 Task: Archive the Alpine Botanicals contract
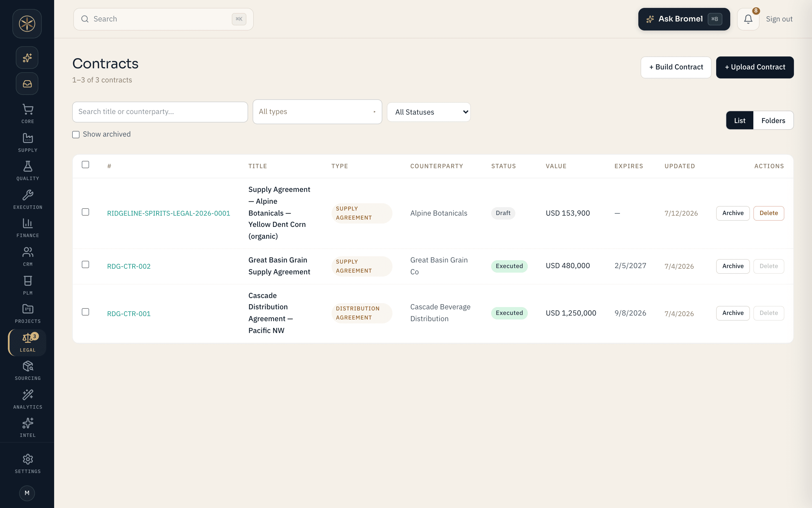pyautogui.click(x=733, y=213)
